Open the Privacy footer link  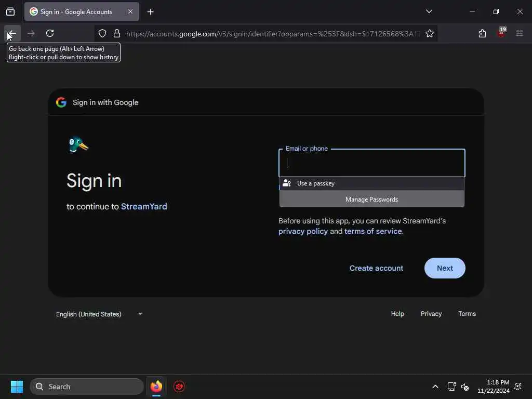click(x=431, y=314)
